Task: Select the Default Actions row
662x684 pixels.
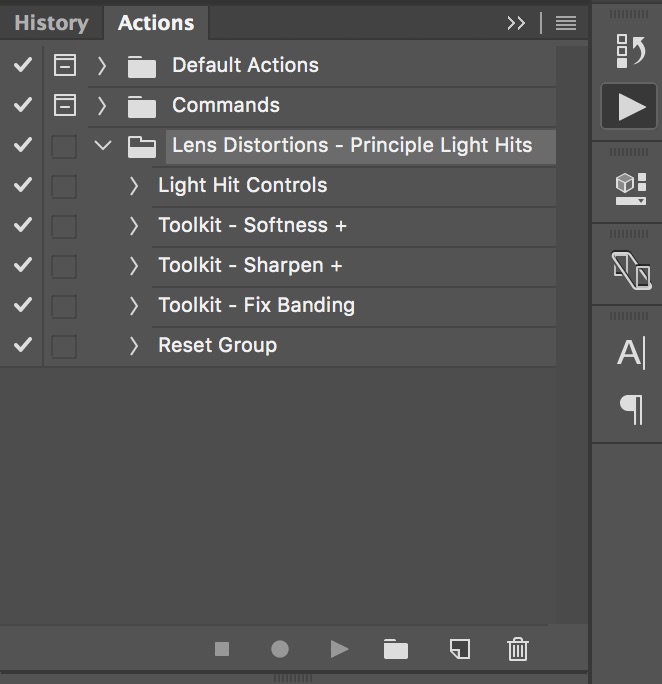Action: pyautogui.click(x=322, y=65)
